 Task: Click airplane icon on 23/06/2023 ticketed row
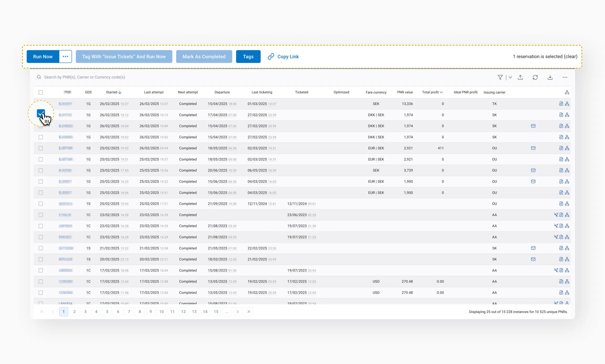point(556,215)
